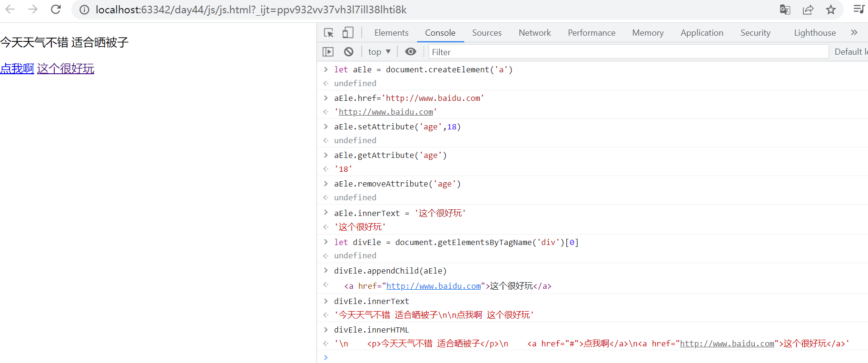Activate the inspect element picker
Viewport: 868px width, 363px height.
(329, 32)
